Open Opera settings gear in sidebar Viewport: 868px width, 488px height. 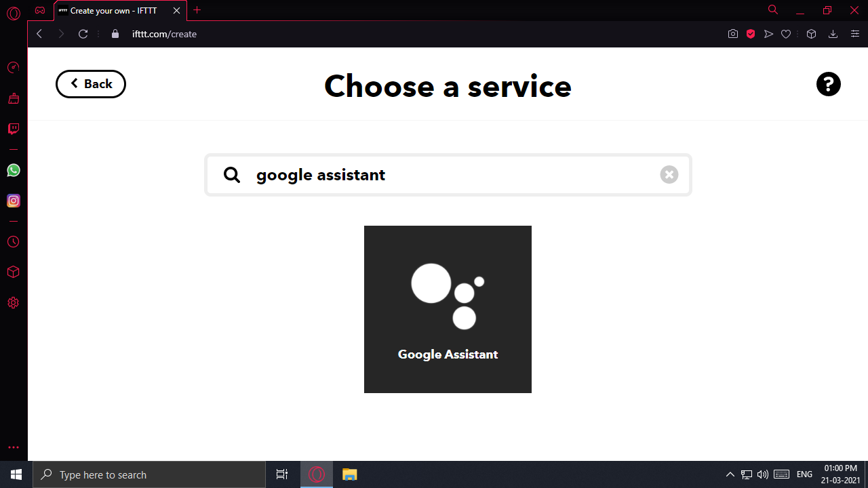14,303
